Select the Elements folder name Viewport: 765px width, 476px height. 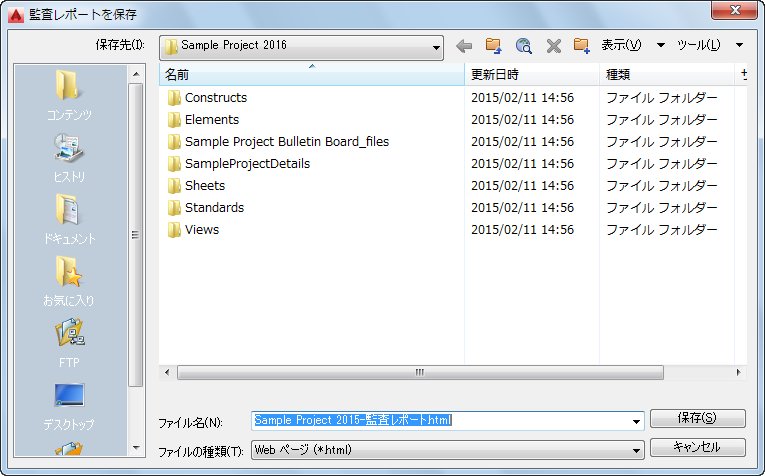point(212,120)
